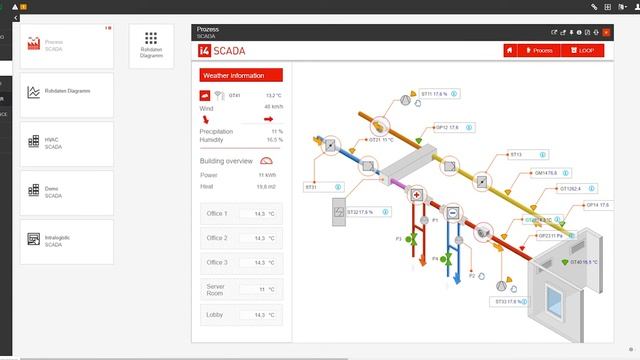Click the red LOOP button

(x=583, y=51)
